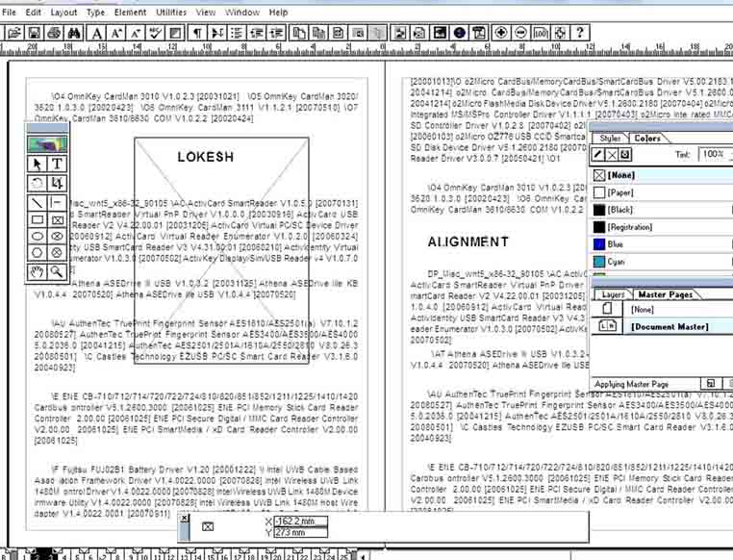Go to page 4 using page icon
This screenshot has width=733, height=560.
64,556
